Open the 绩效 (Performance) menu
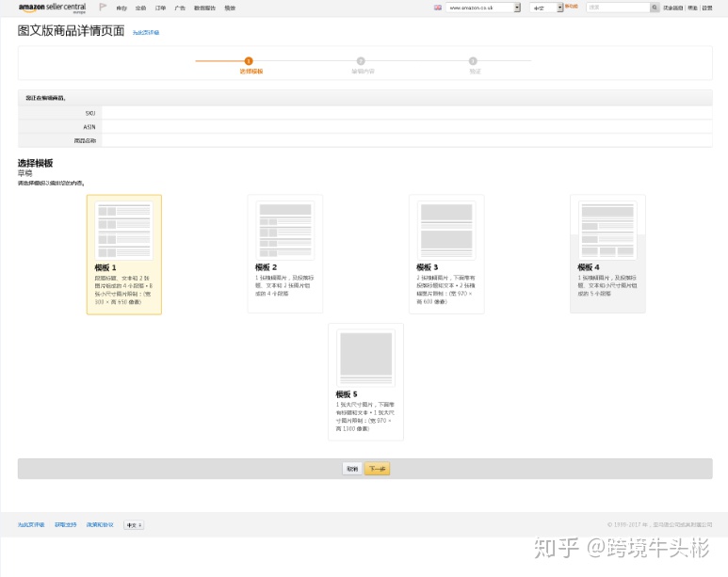728x577 pixels. click(x=230, y=8)
